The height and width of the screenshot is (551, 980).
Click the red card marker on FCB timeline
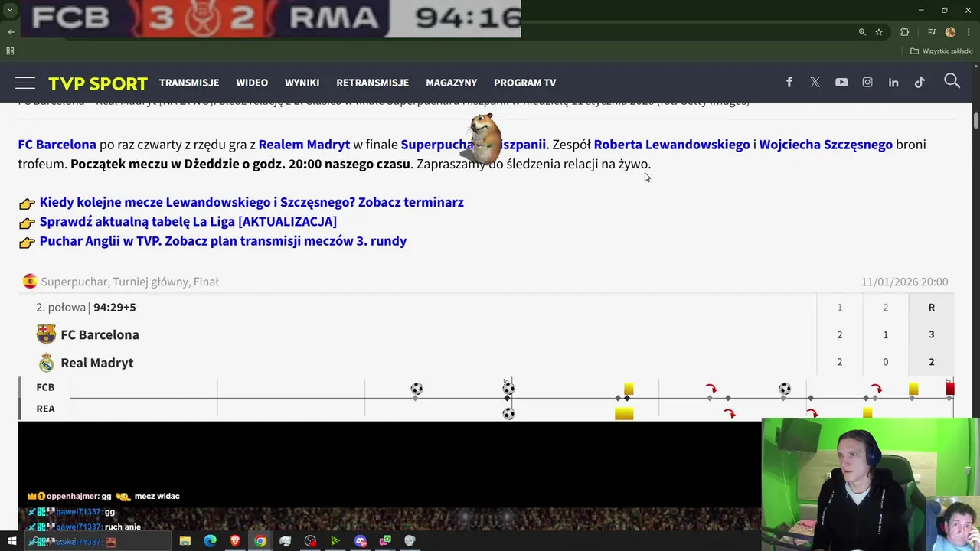point(950,389)
